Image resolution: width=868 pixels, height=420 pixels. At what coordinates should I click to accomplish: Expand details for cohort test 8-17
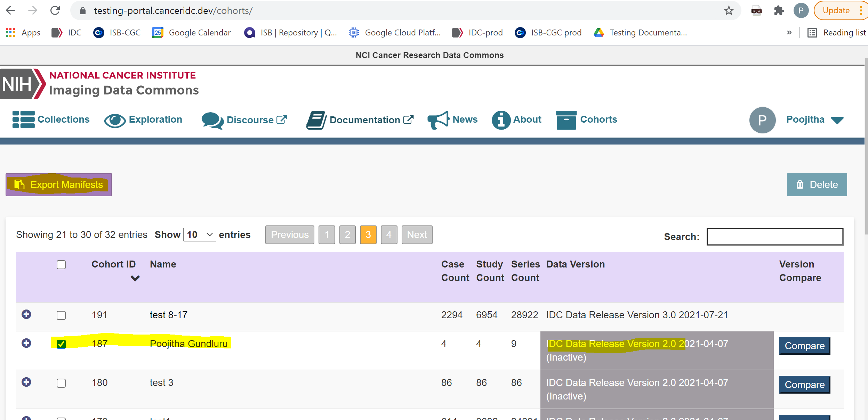(x=27, y=314)
